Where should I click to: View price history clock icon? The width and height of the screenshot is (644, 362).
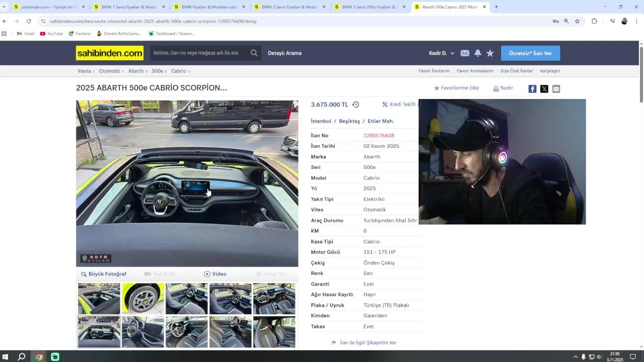click(356, 105)
